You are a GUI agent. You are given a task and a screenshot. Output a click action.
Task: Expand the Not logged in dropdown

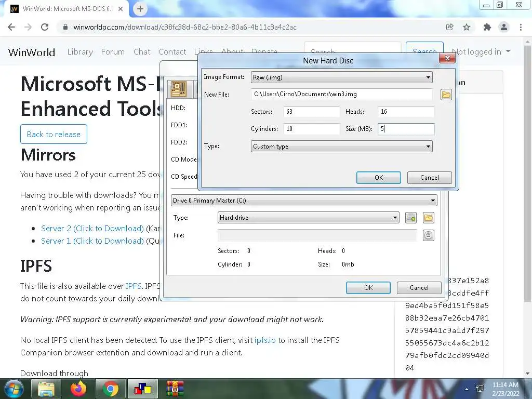481,51
